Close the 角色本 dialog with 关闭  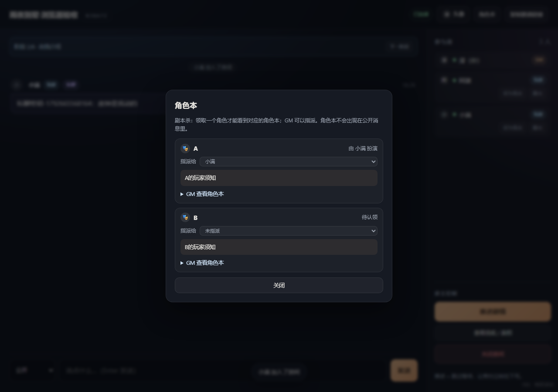coord(279,285)
